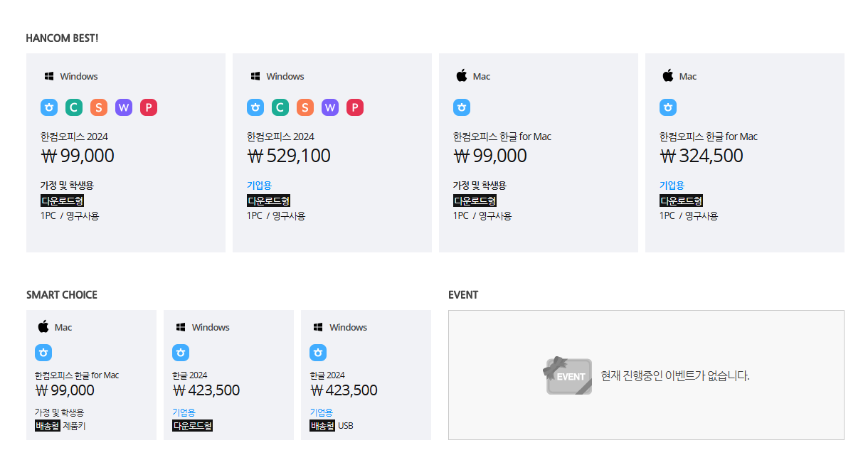
Task: Open 한컴오피스 2024 title above ₩529,100
Action: (x=280, y=137)
